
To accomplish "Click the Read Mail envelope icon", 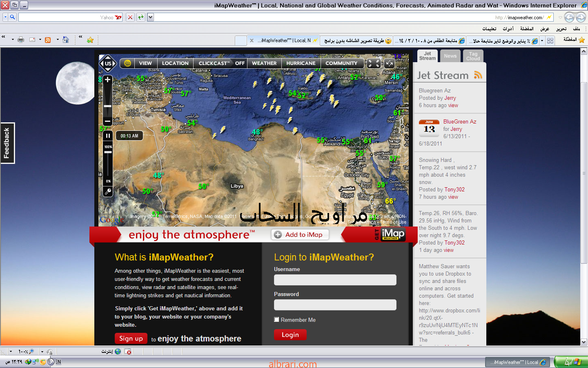I will [x=32, y=40].
